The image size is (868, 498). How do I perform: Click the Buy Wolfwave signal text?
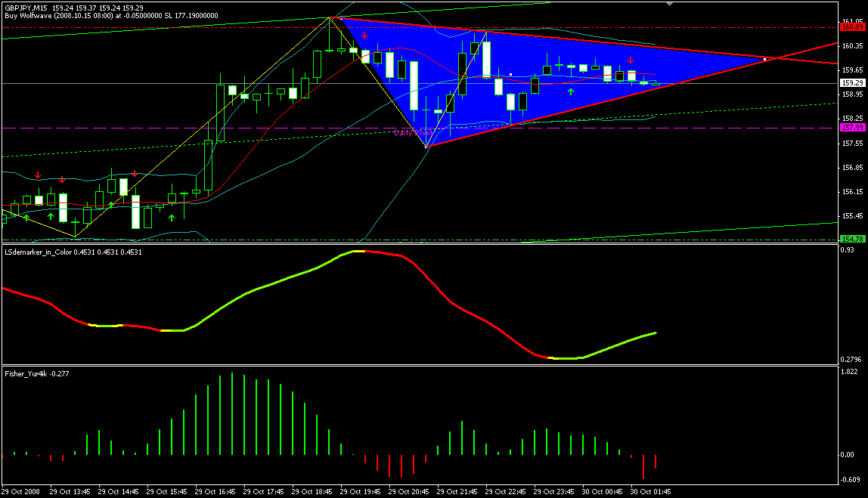point(111,15)
